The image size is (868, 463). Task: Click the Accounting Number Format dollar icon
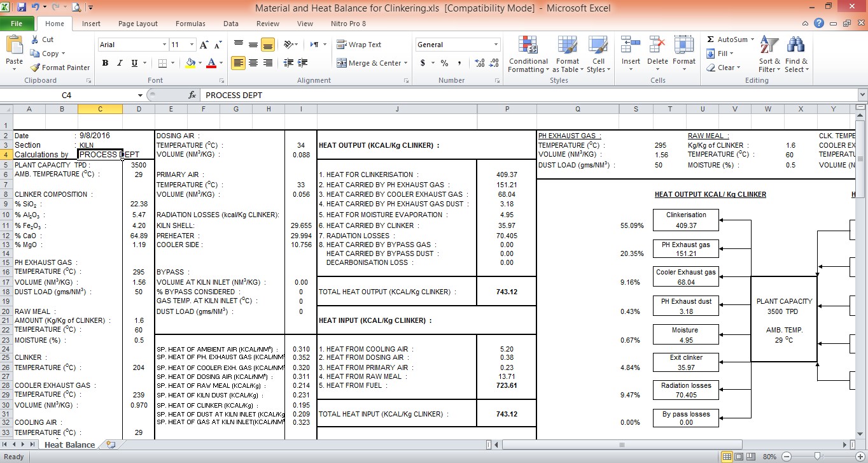click(x=423, y=63)
